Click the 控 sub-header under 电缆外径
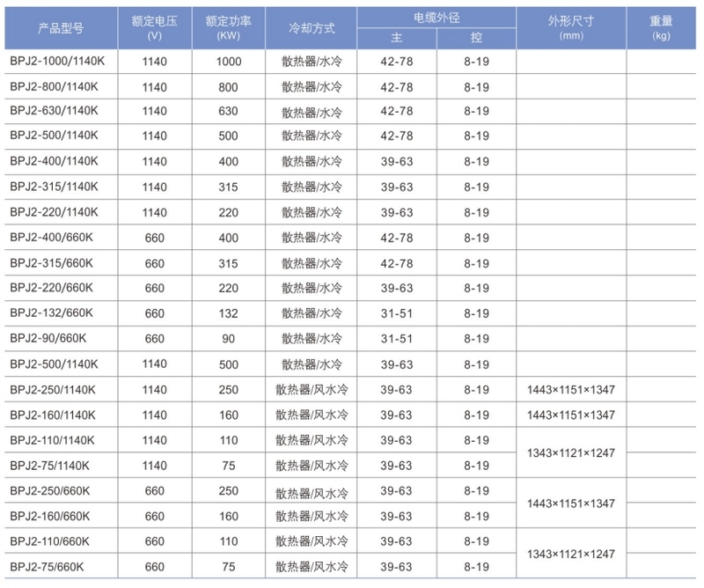This screenshot has width=704, height=588. [x=476, y=38]
